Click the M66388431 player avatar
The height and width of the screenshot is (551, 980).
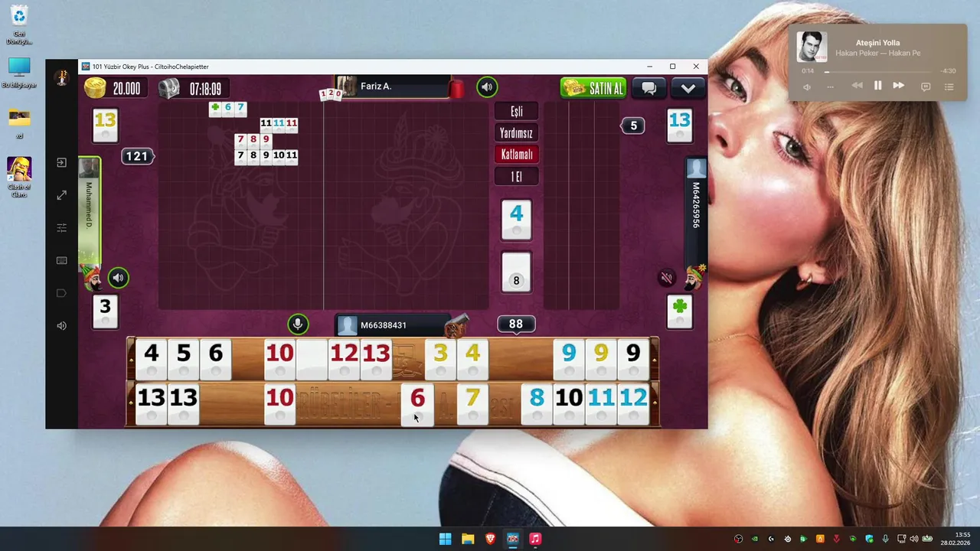348,325
